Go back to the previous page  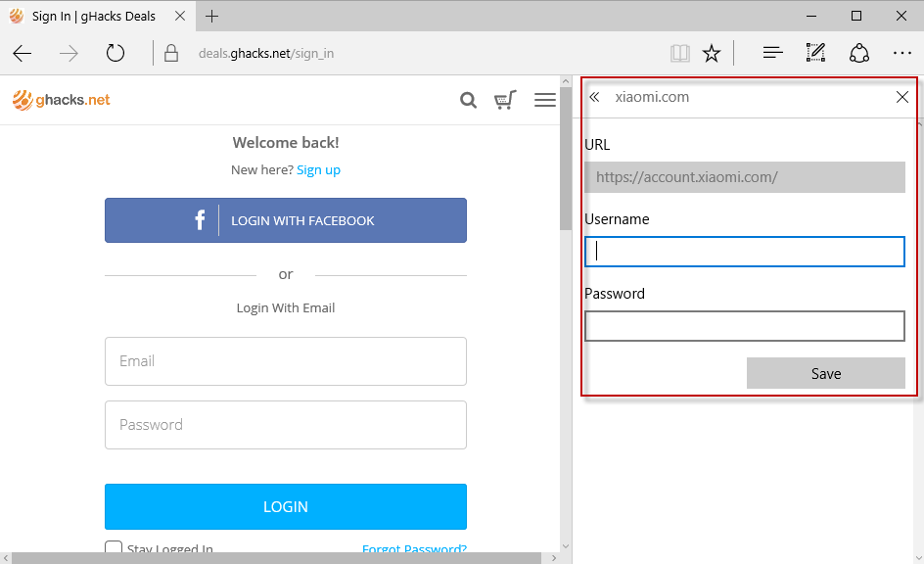23,54
